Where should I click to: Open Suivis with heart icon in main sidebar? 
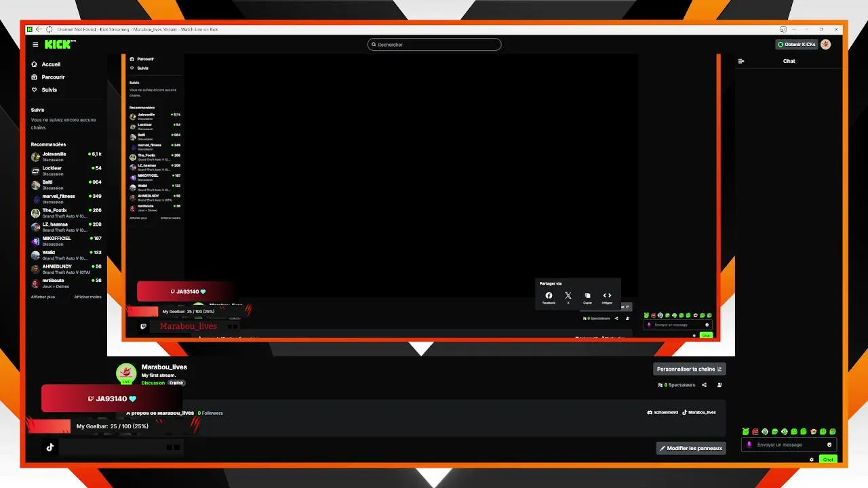click(x=44, y=90)
